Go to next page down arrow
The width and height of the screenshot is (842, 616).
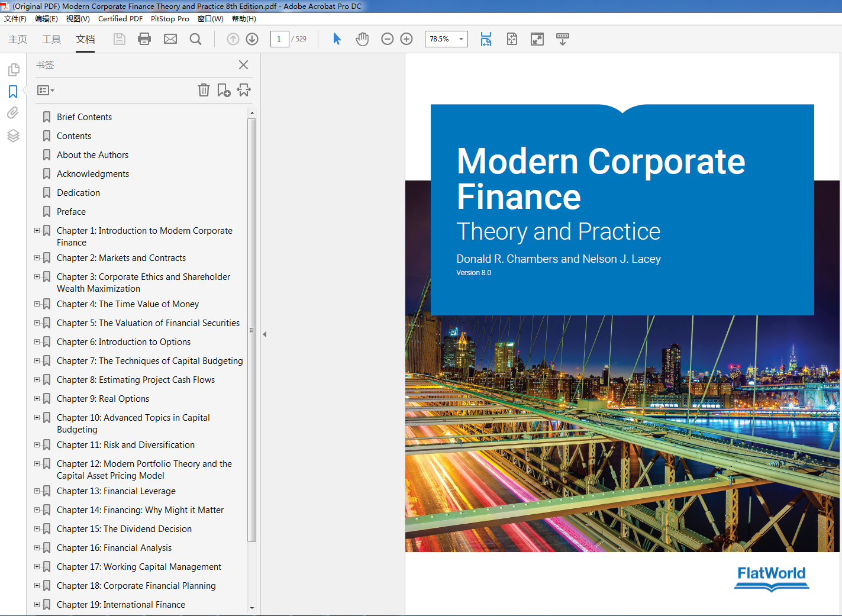(252, 39)
